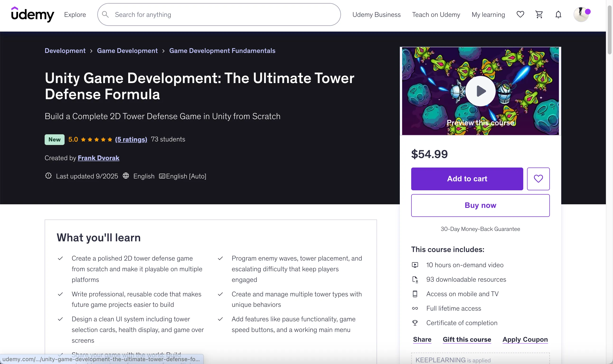Click the Buy now button
This screenshot has height=364, width=613.
point(480,205)
